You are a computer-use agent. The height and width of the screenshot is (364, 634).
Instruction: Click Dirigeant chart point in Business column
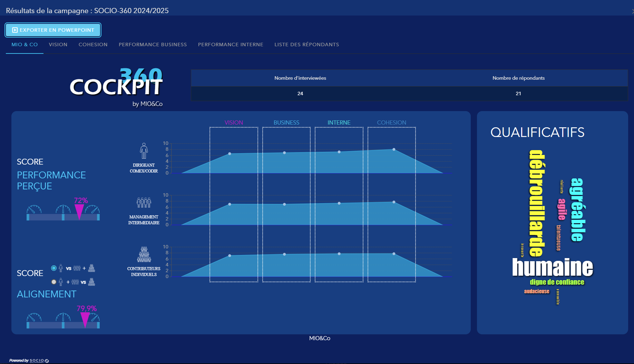tap(284, 153)
